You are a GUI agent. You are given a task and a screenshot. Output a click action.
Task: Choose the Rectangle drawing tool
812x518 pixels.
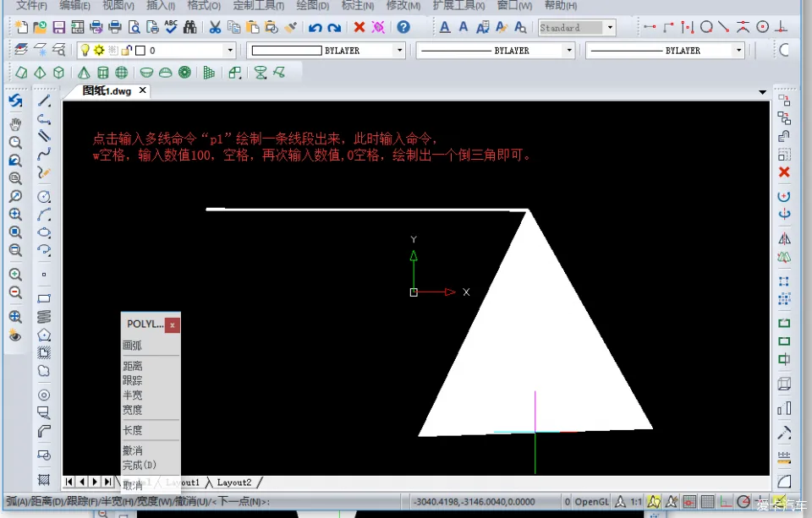tap(44, 298)
